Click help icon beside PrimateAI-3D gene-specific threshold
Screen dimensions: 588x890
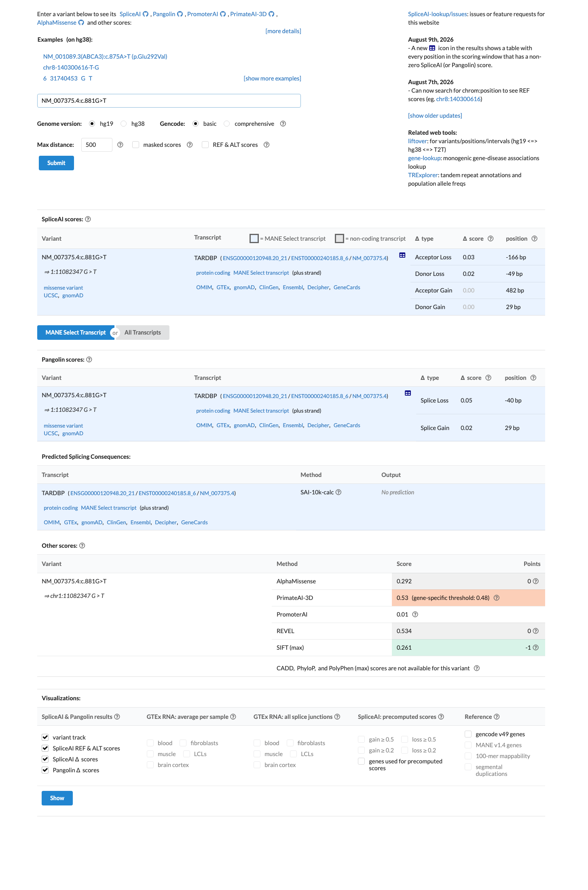[497, 598]
